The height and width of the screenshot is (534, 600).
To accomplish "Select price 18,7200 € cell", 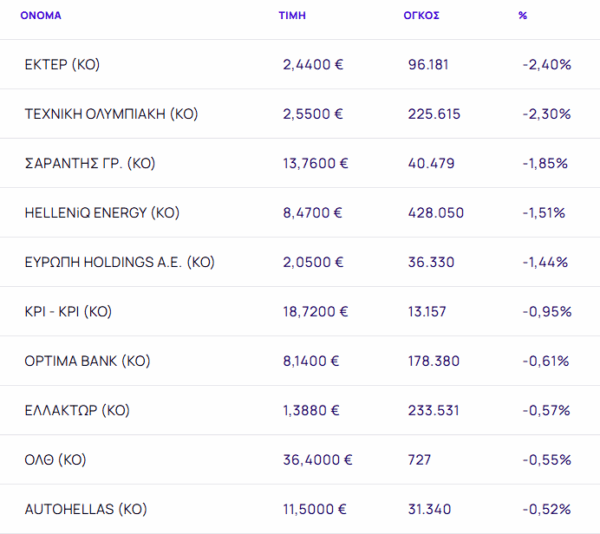I will 315,311.
